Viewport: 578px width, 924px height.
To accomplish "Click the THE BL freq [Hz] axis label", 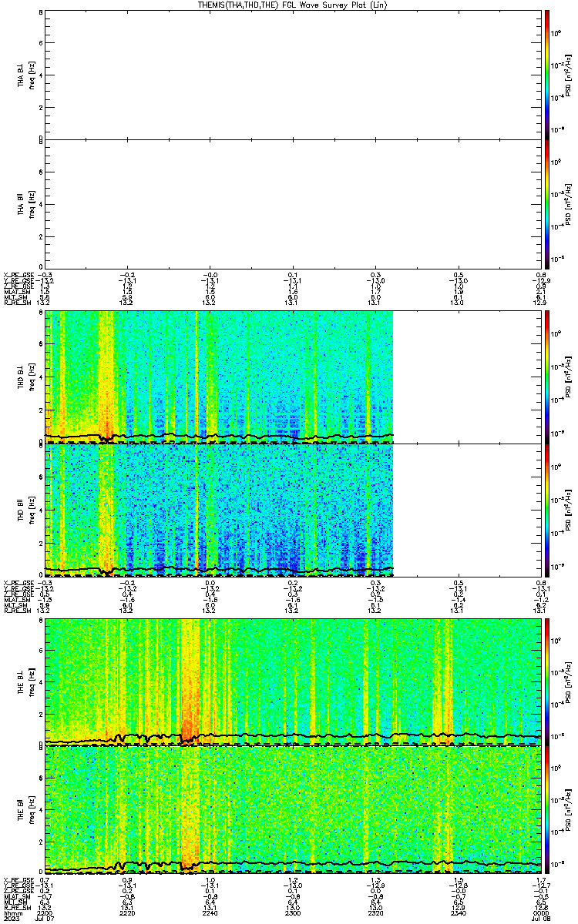I will tap(32, 683).
